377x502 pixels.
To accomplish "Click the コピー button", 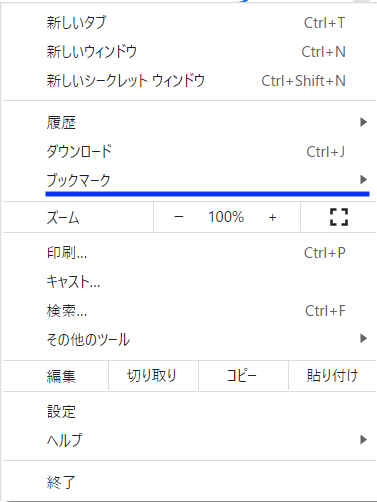I will (x=243, y=376).
